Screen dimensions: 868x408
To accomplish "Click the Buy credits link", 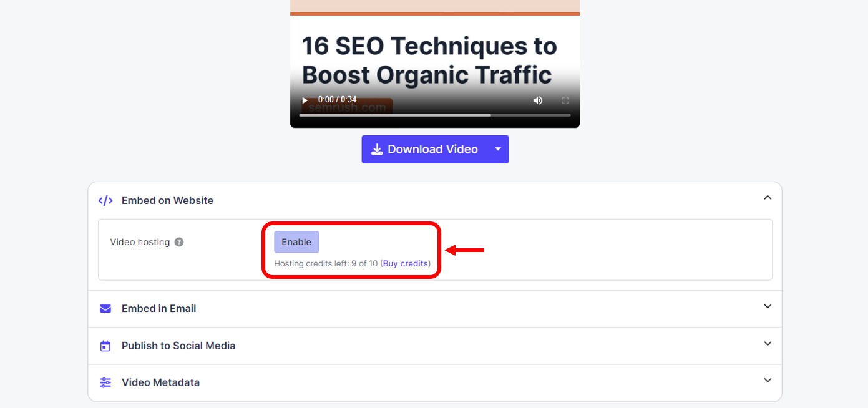I will tap(406, 263).
